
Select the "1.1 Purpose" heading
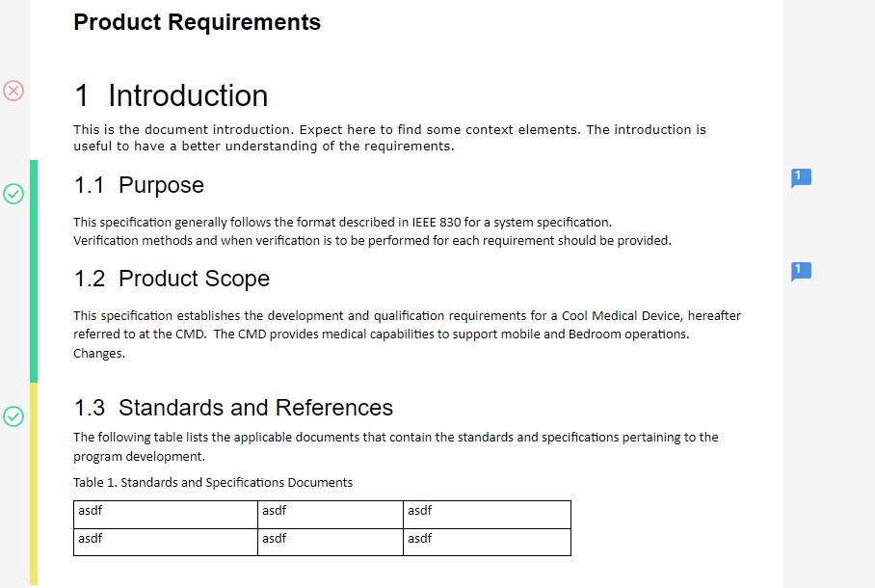click(140, 185)
